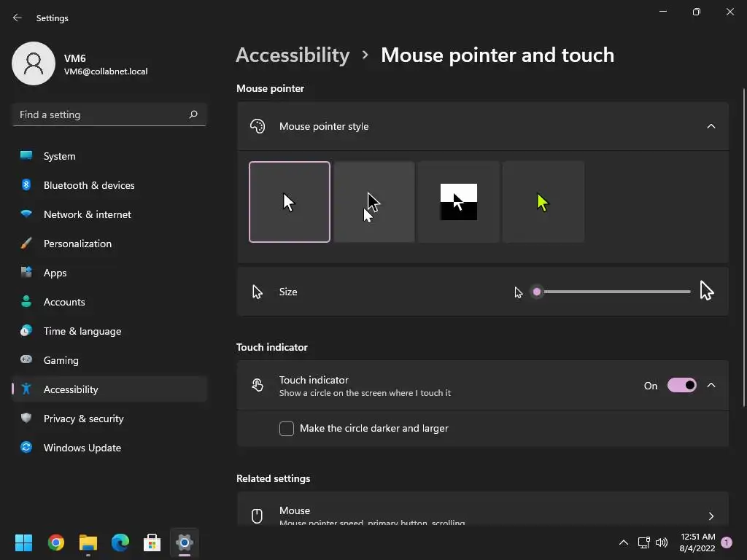Click the Bluetooth icon in sidebar
Image resolution: width=747 pixels, height=560 pixels.
[x=26, y=184]
